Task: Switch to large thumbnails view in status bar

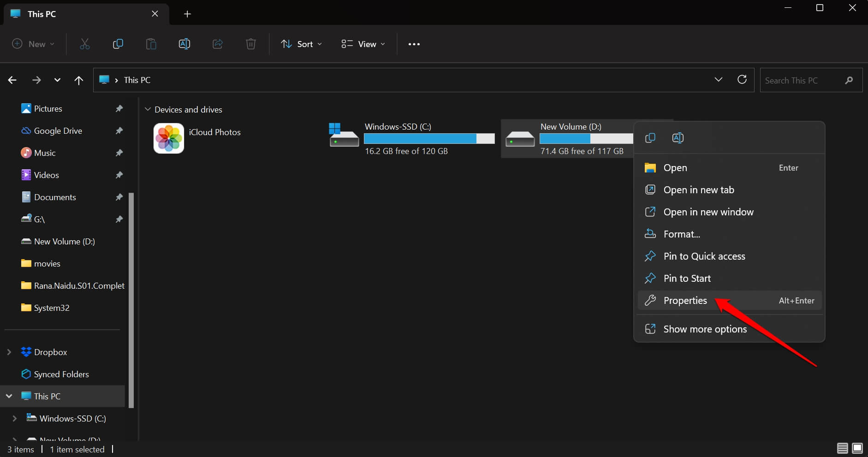Action: [x=857, y=448]
